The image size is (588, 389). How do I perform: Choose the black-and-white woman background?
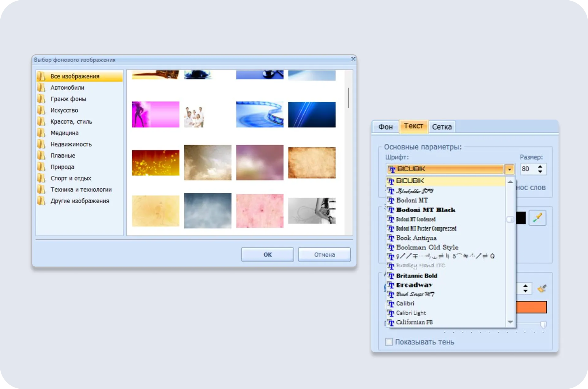click(312, 211)
